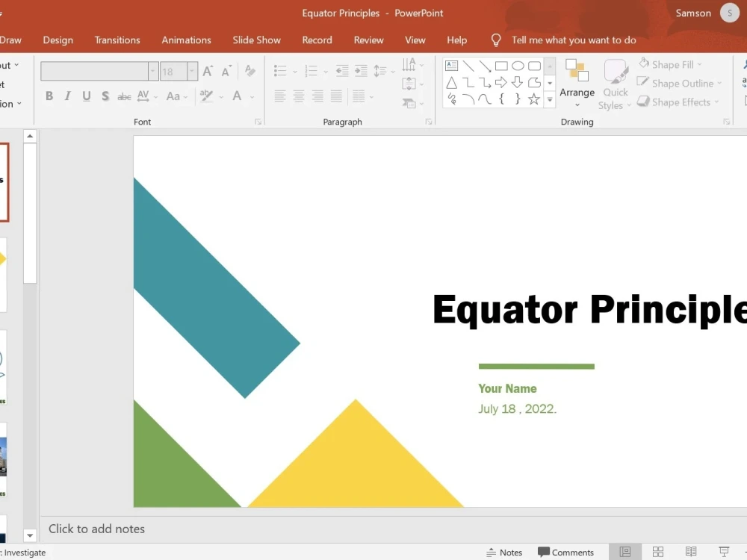Open the text highlight color dropdown

tap(221, 96)
